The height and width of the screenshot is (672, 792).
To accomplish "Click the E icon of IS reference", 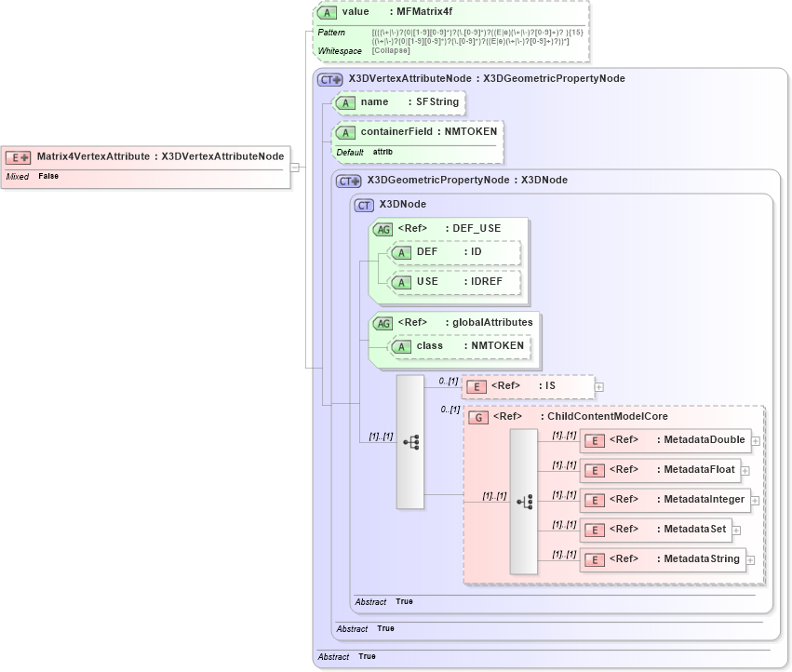I will coord(476,387).
